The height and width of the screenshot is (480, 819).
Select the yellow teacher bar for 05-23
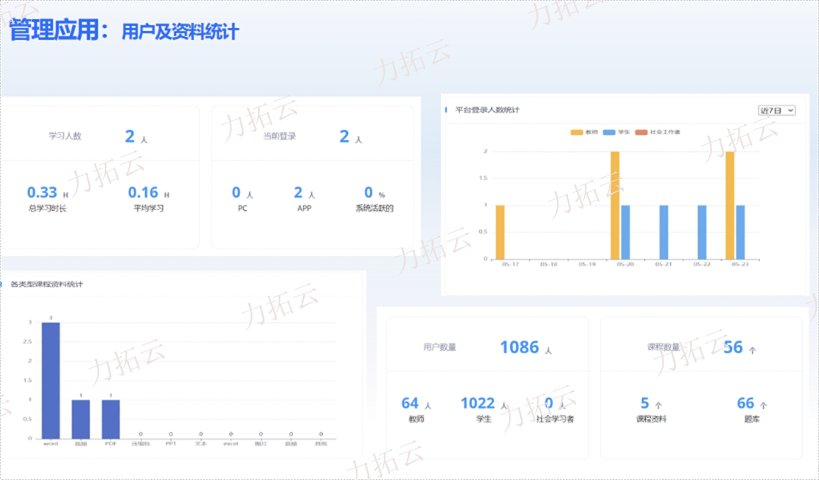click(730, 205)
